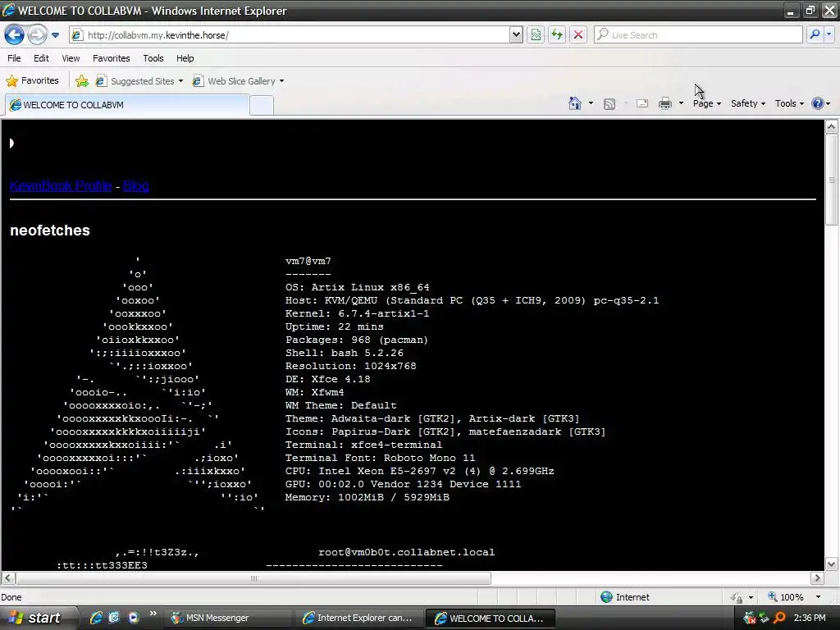The height and width of the screenshot is (630, 840).
Task: Click the horizontal scrollbar left arrow
Action: pyautogui.click(x=8, y=578)
